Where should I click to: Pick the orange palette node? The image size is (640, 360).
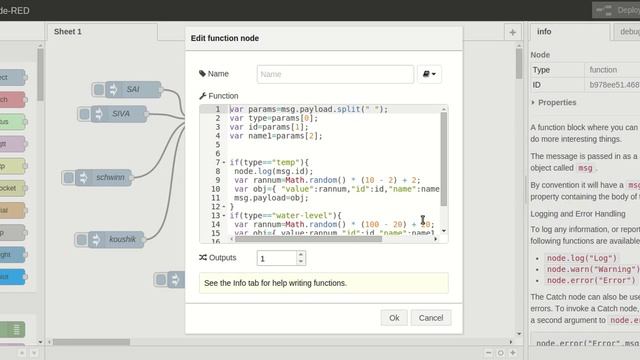click(x=12, y=210)
